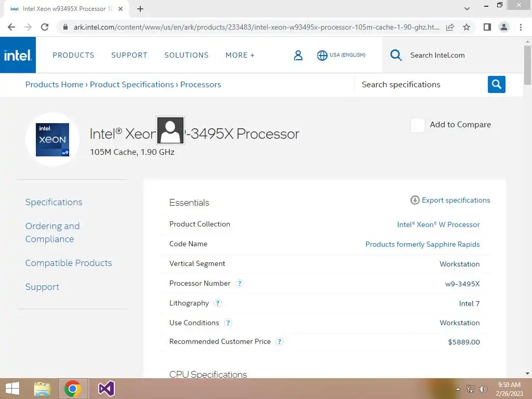Image resolution: width=532 pixels, height=399 pixels.
Task: Click the Essentials section heading
Action: (189, 203)
